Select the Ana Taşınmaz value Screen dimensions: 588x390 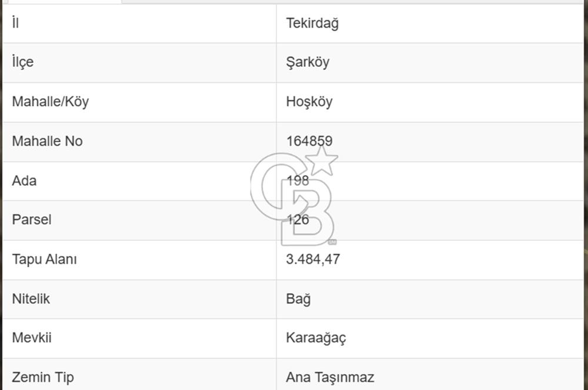(330, 377)
